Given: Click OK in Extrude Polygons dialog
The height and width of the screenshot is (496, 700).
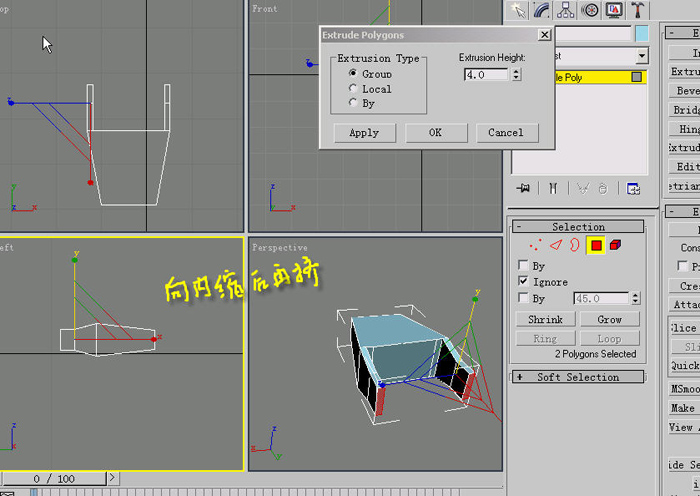Looking at the screenshot, I should [x=436, y=133].
